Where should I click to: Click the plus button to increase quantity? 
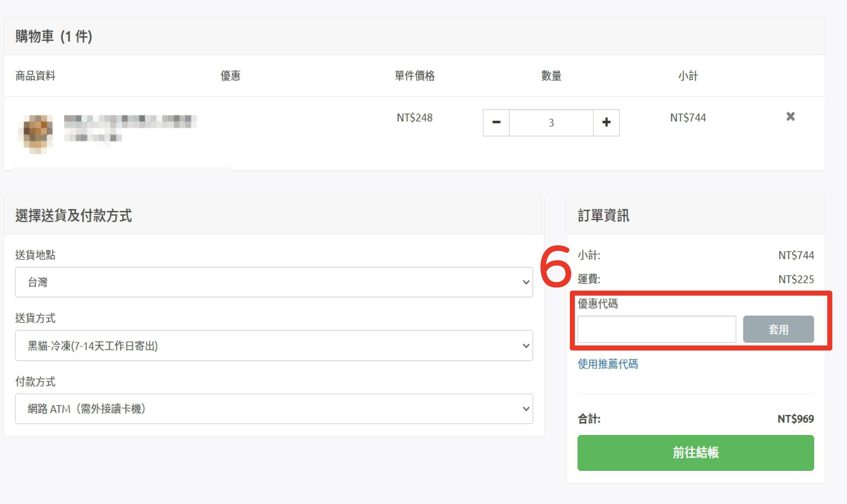coord(606,123)
